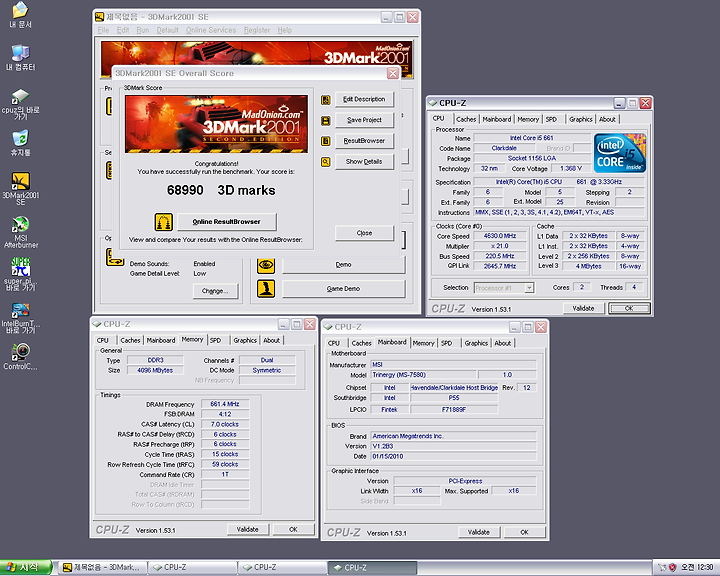This screenshot has height=576, width=720.
Task: Click the Edit Description button
Action: pyautogui.click(x=364, y=99)
